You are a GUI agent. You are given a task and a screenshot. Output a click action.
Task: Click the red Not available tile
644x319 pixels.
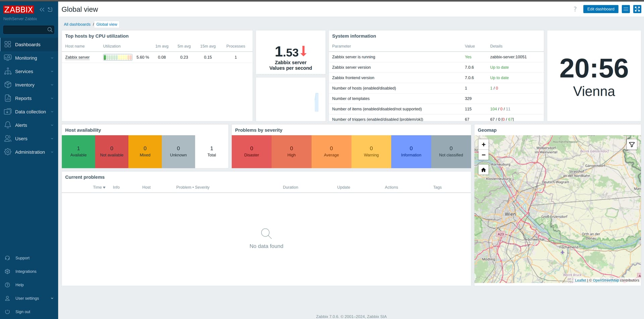click(112, 152)
